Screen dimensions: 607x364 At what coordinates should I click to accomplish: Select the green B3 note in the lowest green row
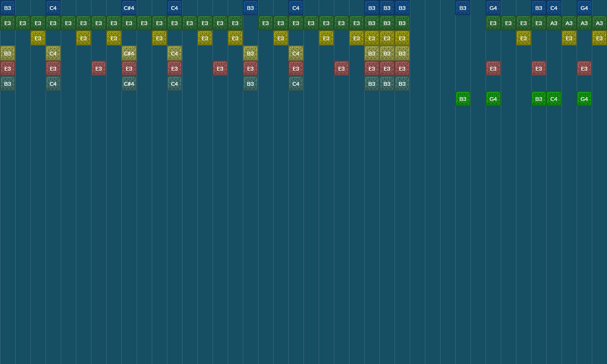462,99
